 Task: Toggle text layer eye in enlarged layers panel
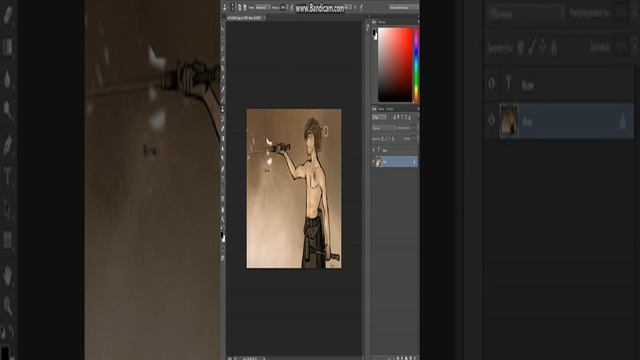(491, 84)
